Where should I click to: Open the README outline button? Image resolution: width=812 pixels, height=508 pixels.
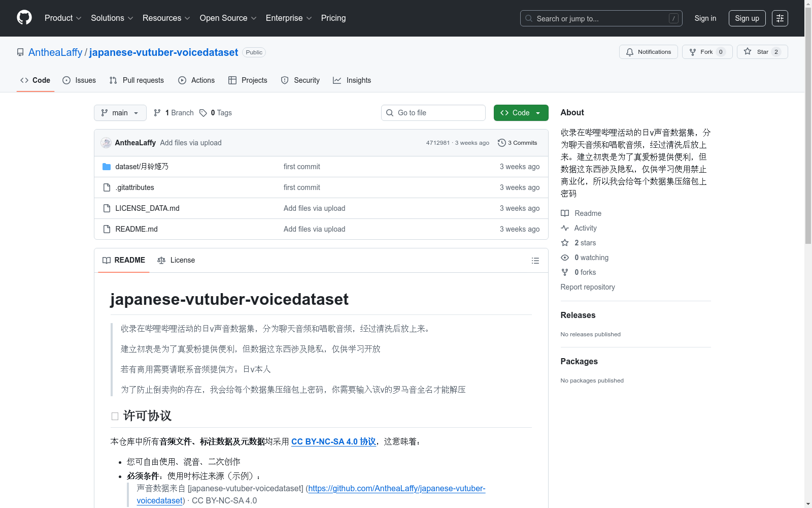(x=535, y=261)
